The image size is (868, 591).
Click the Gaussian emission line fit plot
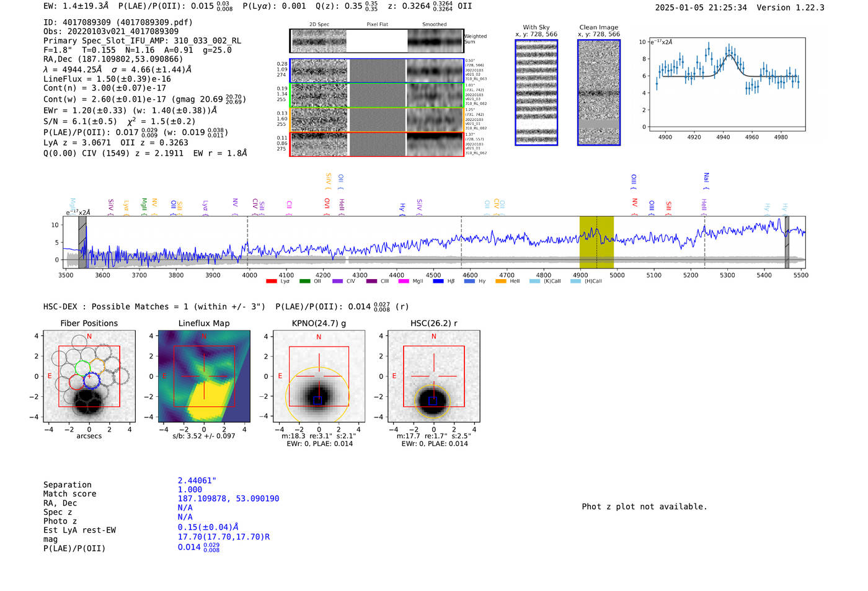tap(727, 84)
